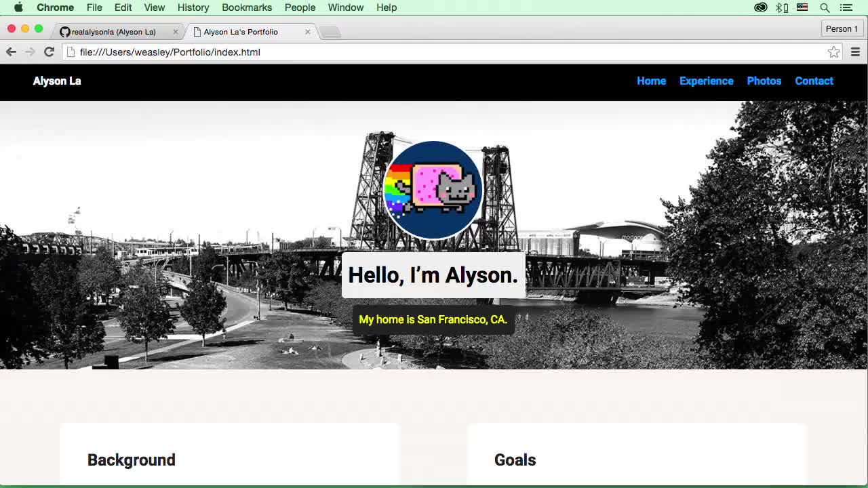Open Chrome's hamburger menu
The width and height of the screenshot is (868, 488).
856,52
